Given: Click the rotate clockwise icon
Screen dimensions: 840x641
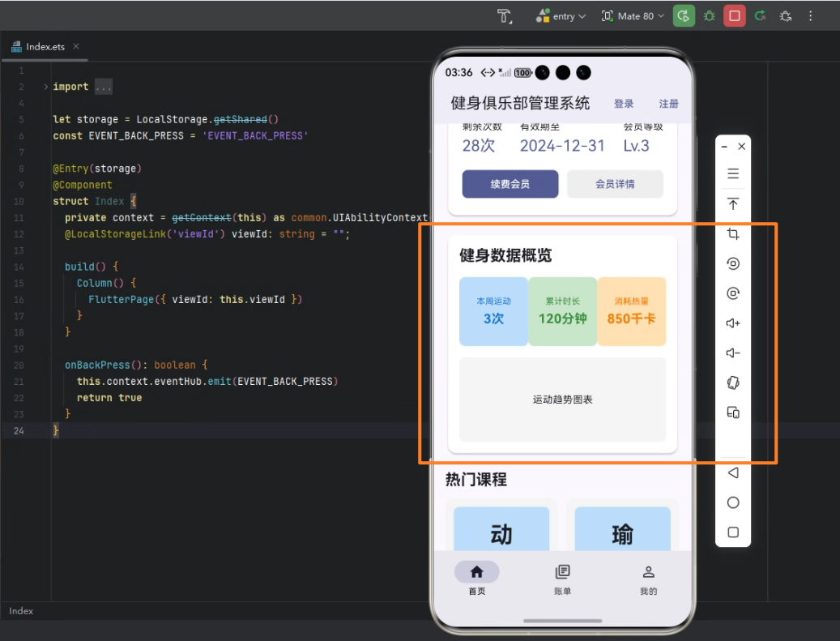Looking at the screenshot, I should pos(733,293).
